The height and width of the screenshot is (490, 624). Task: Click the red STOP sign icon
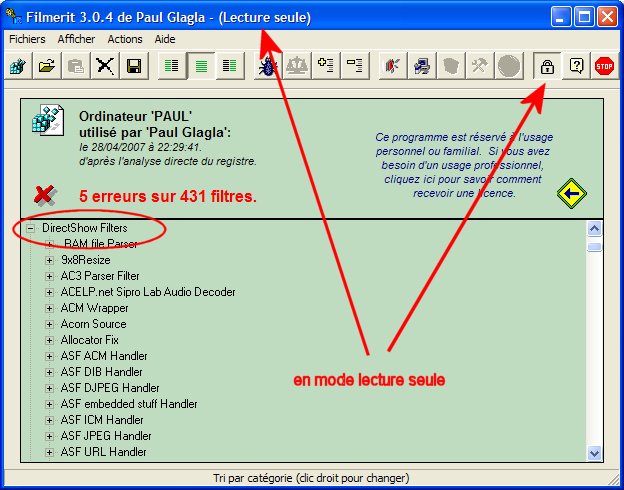click(604, 66)
